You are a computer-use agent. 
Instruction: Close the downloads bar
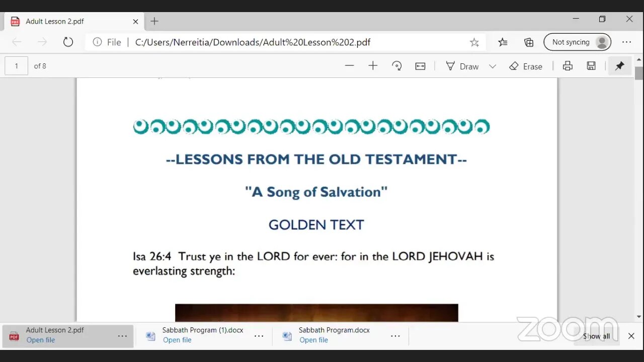click(x=631, y=336)
